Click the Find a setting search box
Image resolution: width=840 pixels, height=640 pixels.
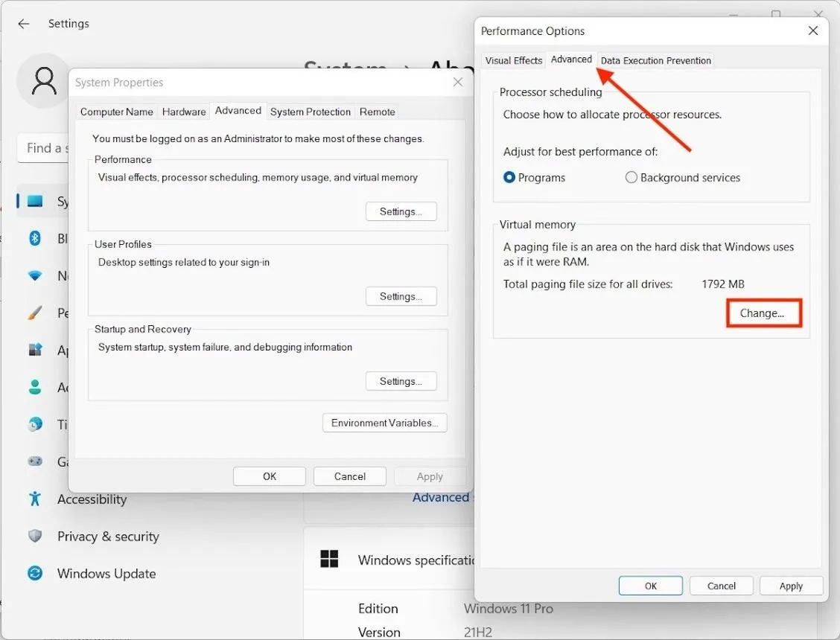click(x=44, y=148)
